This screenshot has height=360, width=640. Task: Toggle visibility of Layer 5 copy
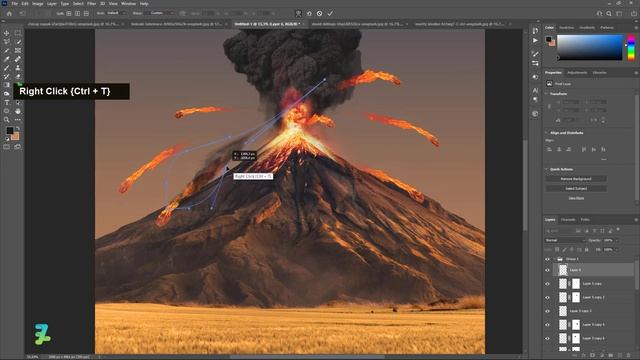(x=547, y=284)
